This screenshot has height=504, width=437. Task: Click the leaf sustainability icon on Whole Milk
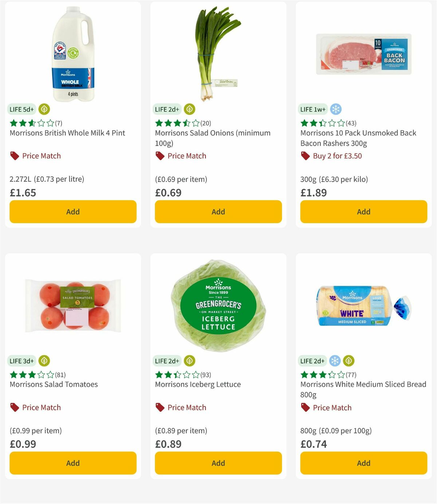coord(44,109)
